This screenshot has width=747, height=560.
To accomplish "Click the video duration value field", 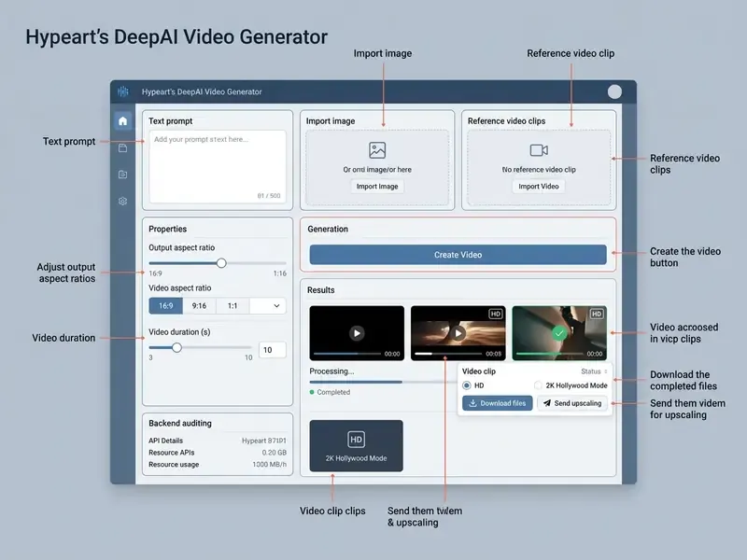I will 272,350.
